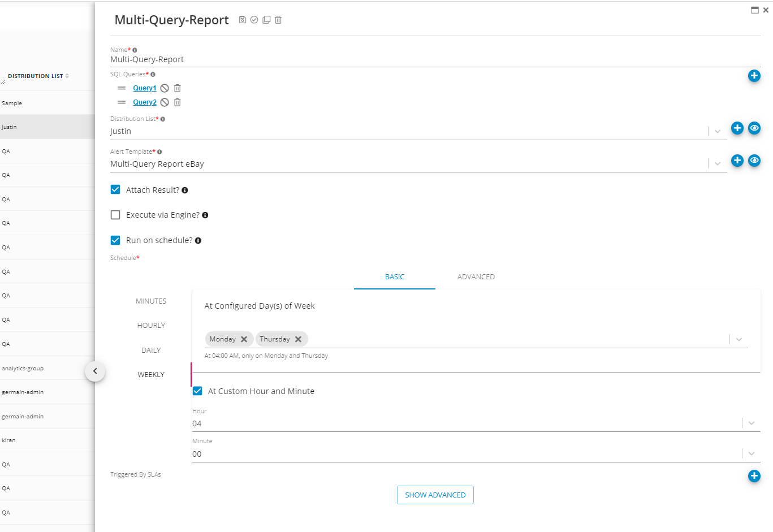Preview the alert template with eye icon

[x=754, y=161]
